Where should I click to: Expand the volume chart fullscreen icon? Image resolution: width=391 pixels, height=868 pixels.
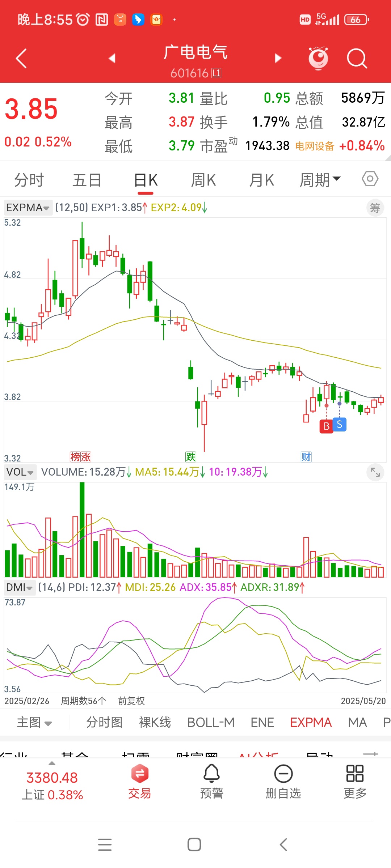[375, 472]
